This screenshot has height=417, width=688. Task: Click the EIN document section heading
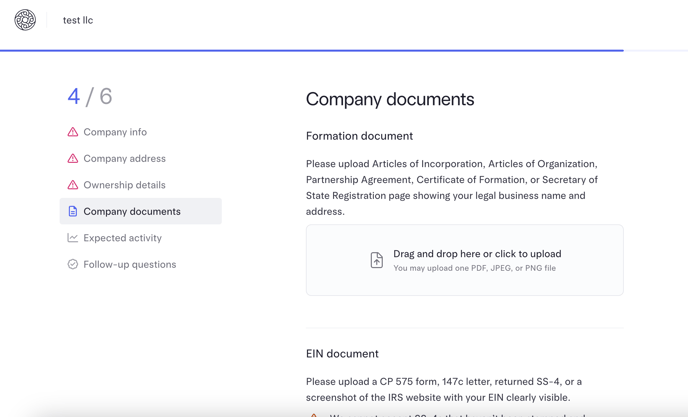tap(342, 354)
